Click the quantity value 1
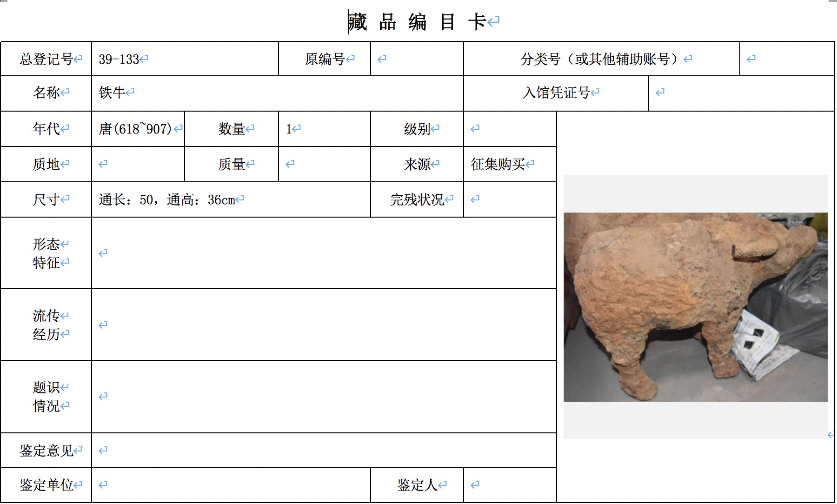The height and width of the screenshot is (504, 837). [x=289, y=129]
